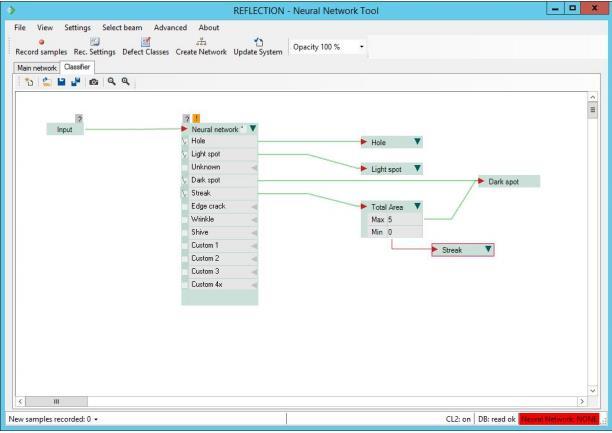
Task: Click the red arrow on Light spot output node
Action: 364,169
